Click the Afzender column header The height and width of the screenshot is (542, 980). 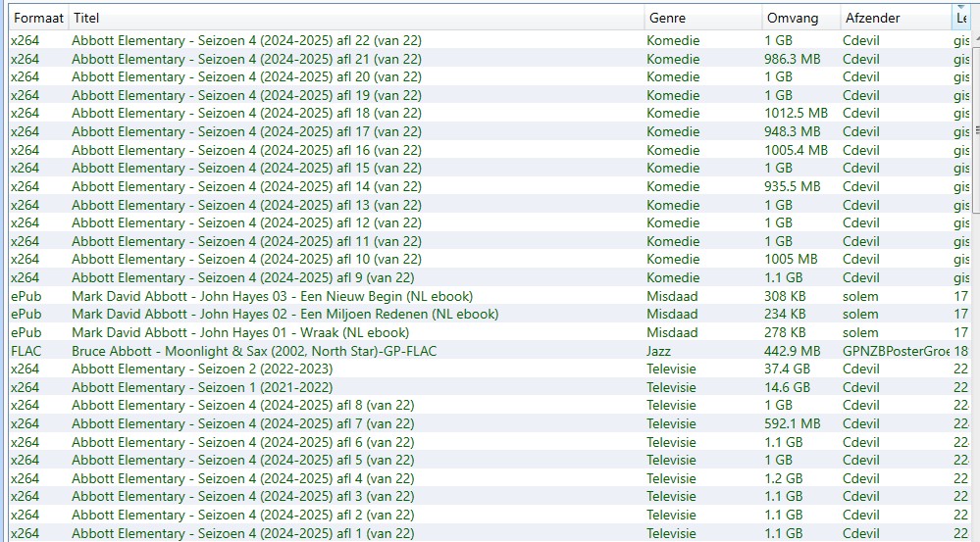(895, 18)
